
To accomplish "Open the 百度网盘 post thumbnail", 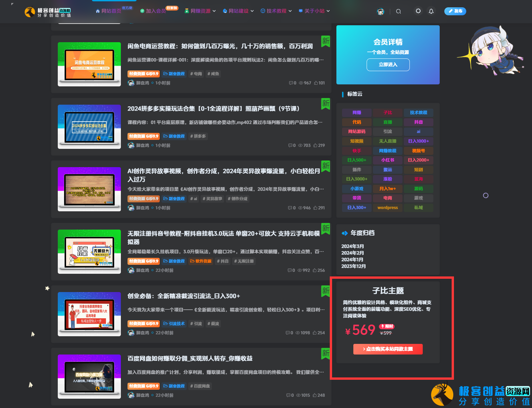I will tap(89, 377).
